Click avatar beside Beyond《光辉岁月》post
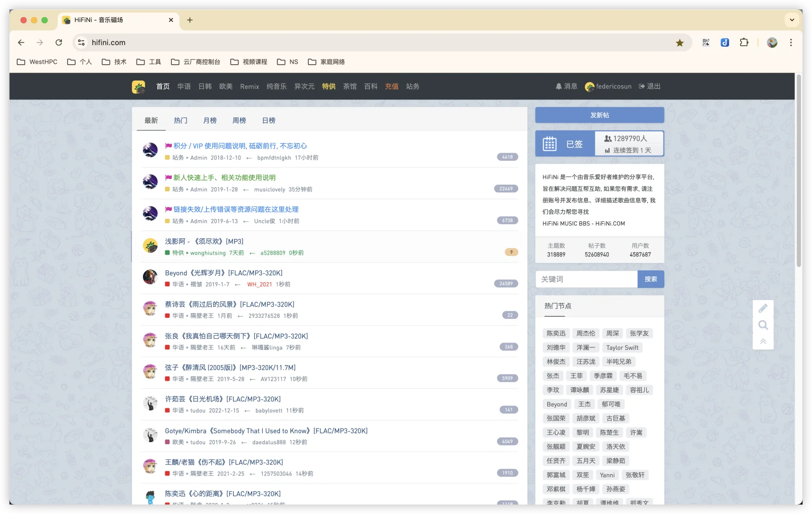The width and height of the screenshot is (812, 514). (x=150, y=277)
